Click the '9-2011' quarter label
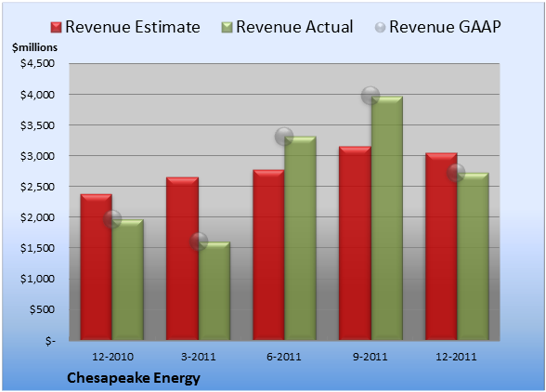 click(x=370, y=357)
